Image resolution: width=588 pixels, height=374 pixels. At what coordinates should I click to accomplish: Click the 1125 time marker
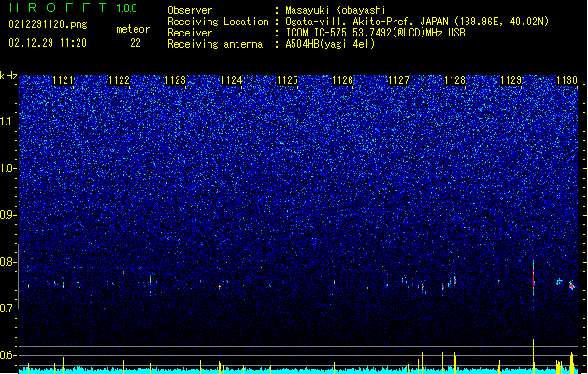pyautogui.click(x=287, y=80)
